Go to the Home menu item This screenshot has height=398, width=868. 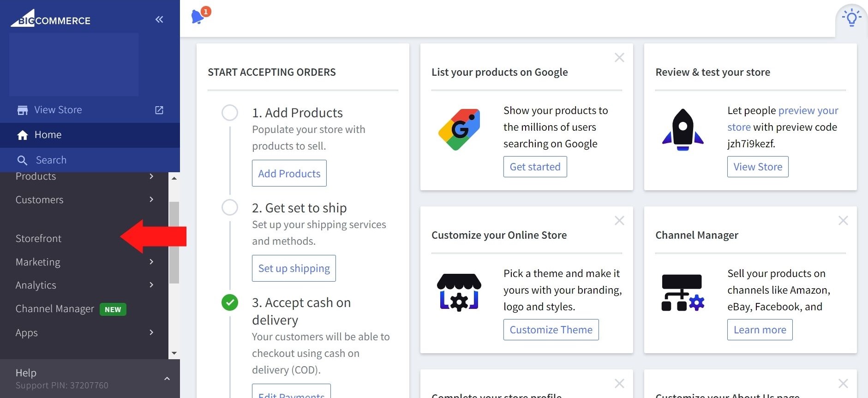tap(48, 135)
